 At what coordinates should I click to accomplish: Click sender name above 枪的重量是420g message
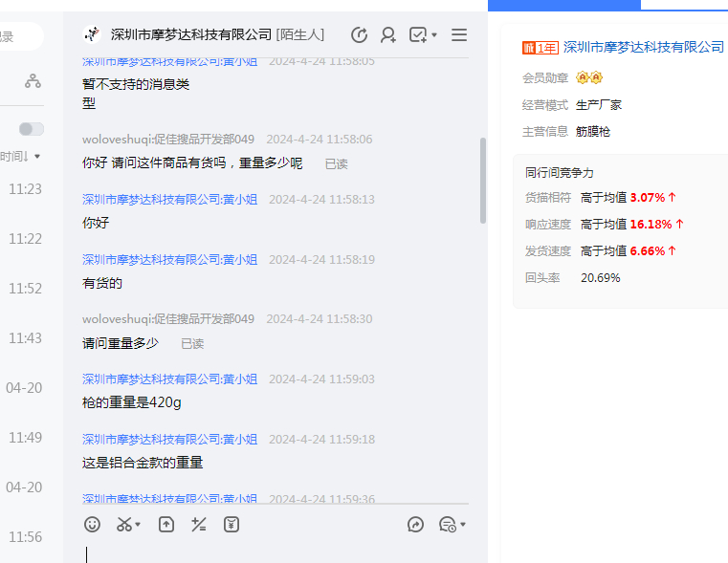click(x=169, y=379)
